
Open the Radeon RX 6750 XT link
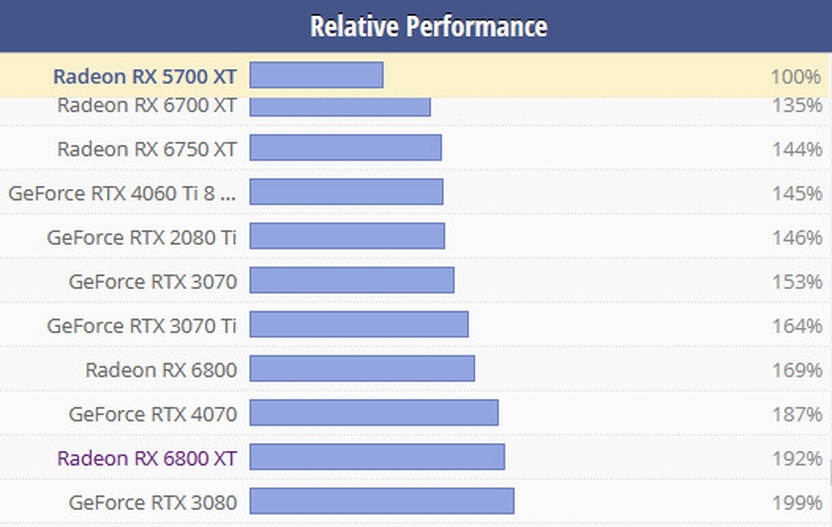tap(146, 149)
